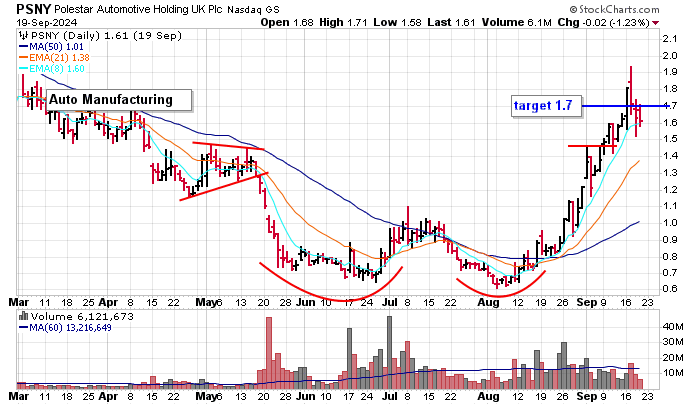
Task: Click the 1.3 label on the price axis
Action: [x=670, y=173]
